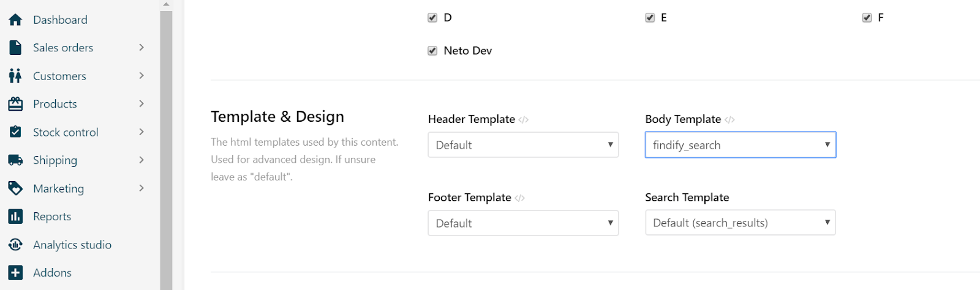The width and height of the screenshot is (980, 290).
Task: Click the Products briefcase icon
Action: coord(15,104)
